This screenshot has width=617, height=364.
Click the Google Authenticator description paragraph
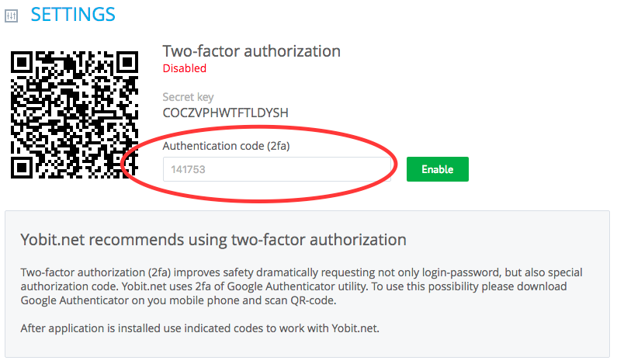[x=301, y=286]
